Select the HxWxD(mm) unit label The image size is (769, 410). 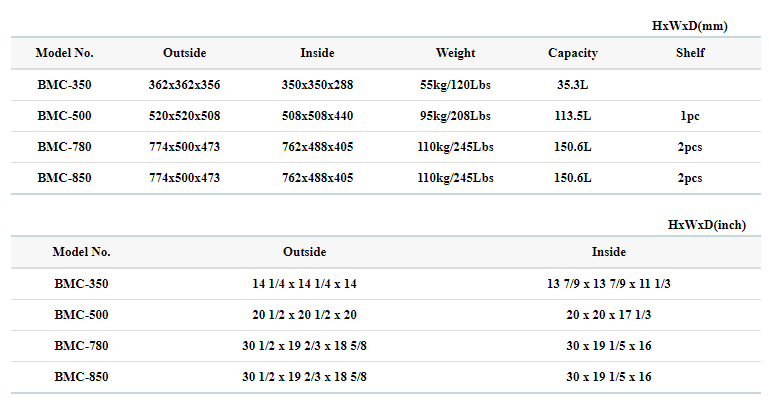[x=690, y=25]
